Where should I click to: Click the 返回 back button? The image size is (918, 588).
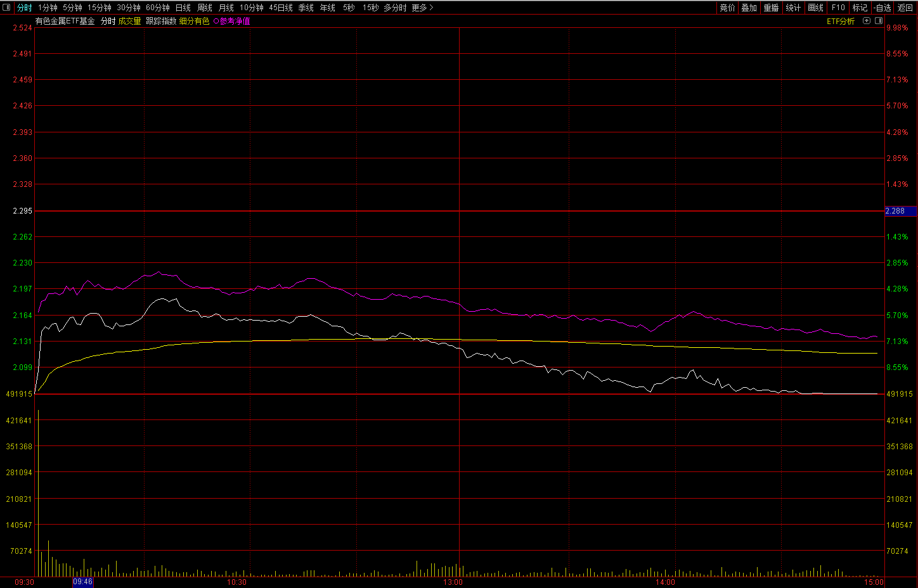click(x=905, y=8)
